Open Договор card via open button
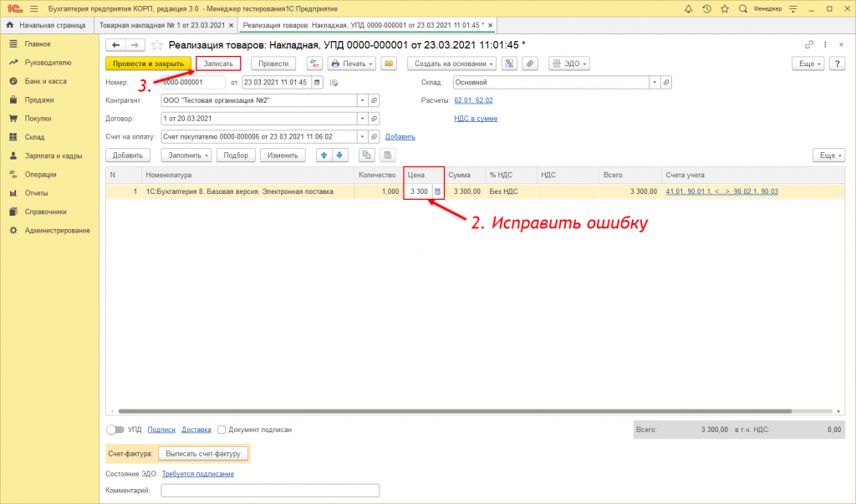This screenshot has height=504, width=856. [x=374, y=119]
